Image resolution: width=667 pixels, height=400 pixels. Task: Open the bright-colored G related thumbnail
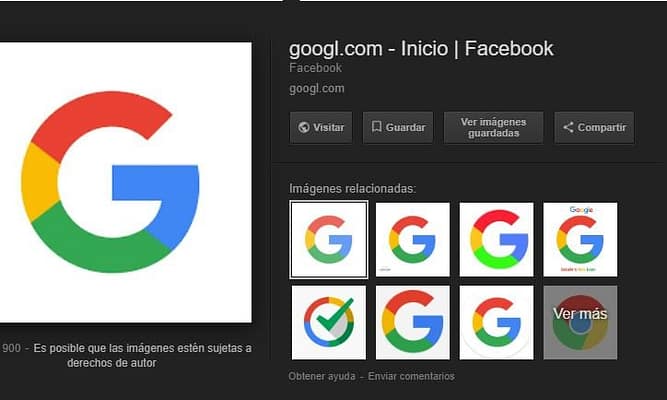pyautogui.click(x=496, y=239)
